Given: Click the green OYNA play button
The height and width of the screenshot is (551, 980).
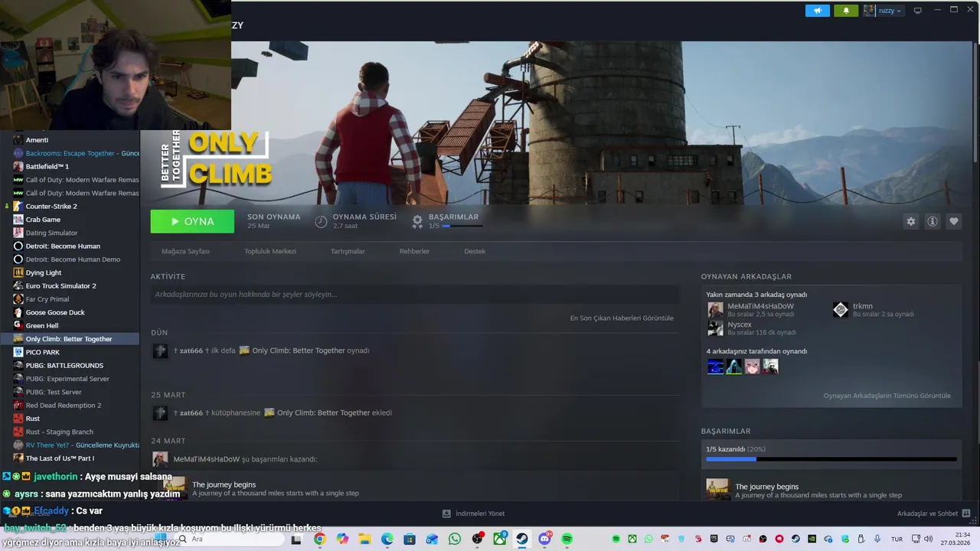Looking at the screenshot, I should (x=192, y=221).
